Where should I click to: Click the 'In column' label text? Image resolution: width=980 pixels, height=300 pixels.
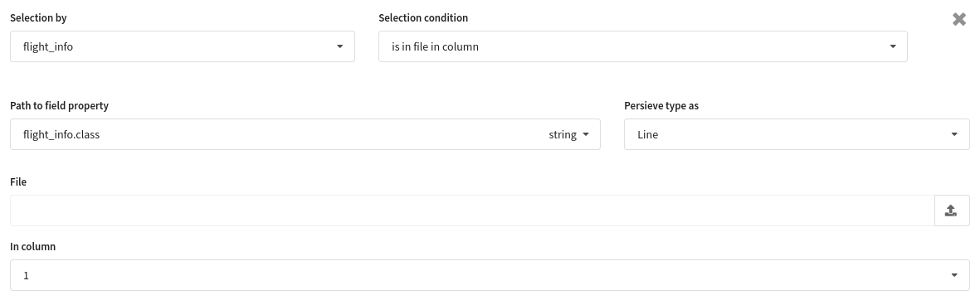pos(33,246)
